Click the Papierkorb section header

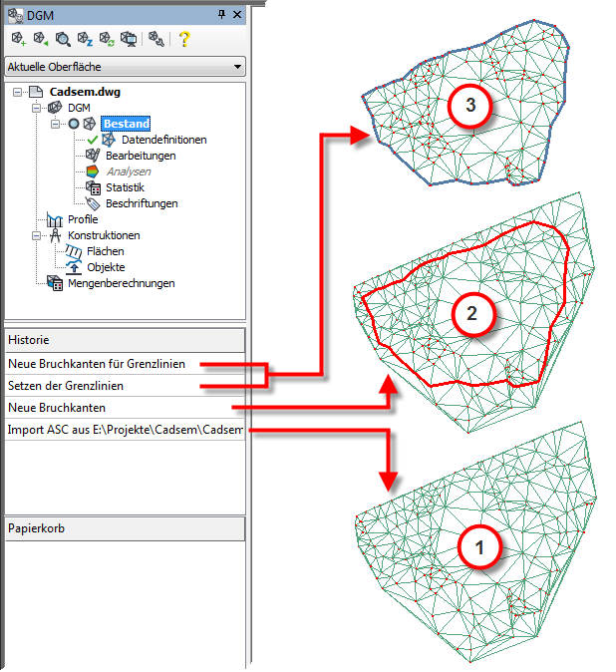pos(125,527)
